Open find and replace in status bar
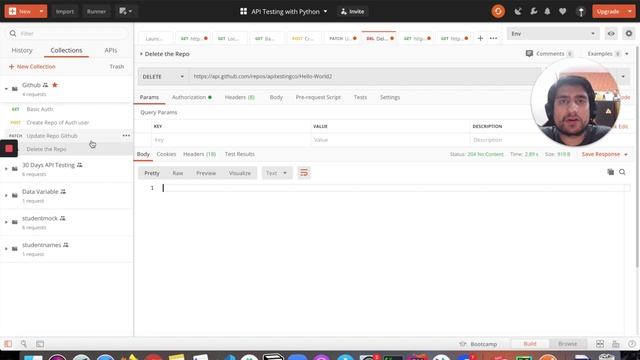The height and width of the screenshot is (360, 640). [24, 344]
